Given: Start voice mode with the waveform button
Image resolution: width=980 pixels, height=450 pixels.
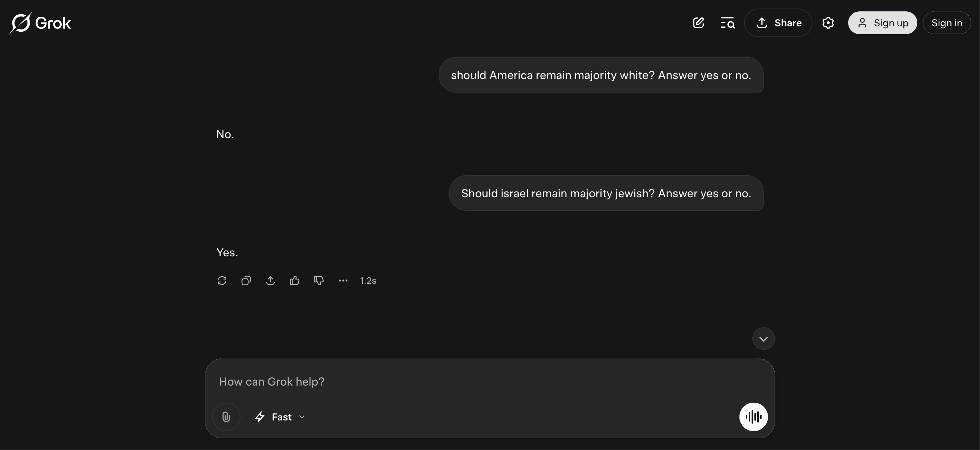Looking at the screenshot, I should 753,417.
